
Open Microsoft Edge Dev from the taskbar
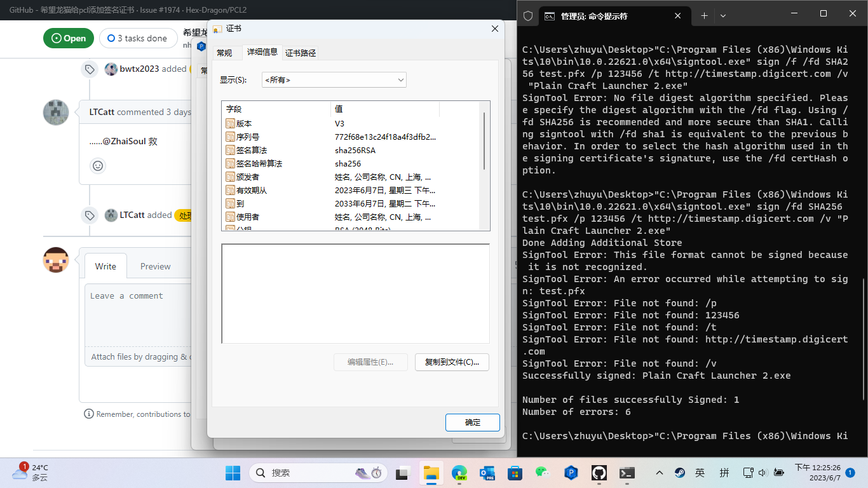click(x=459, y=473)
